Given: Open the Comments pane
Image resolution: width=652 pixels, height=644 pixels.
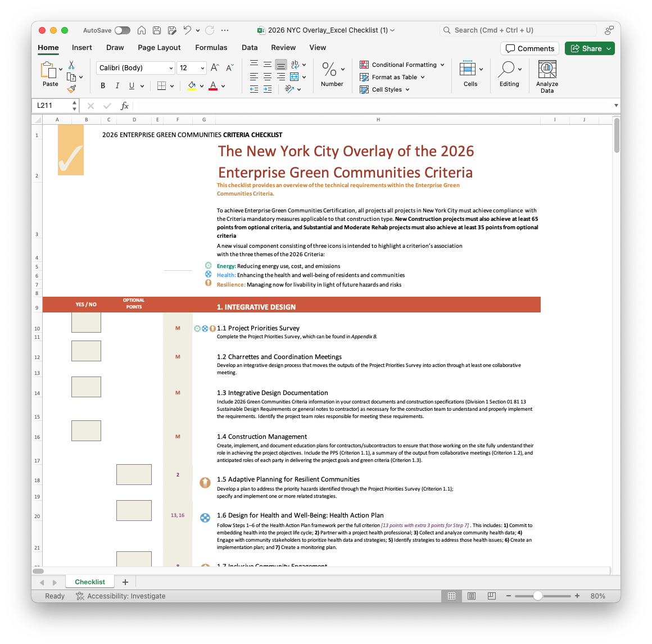Looking at the screenshot, I should pos(529,49).
